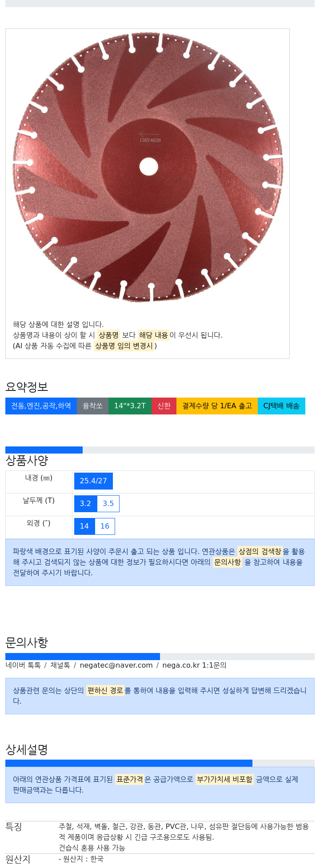Click the CJ택배 배송 delivery badge
The height and width of the screenshot is (868, 320).
tap(281, 406)
